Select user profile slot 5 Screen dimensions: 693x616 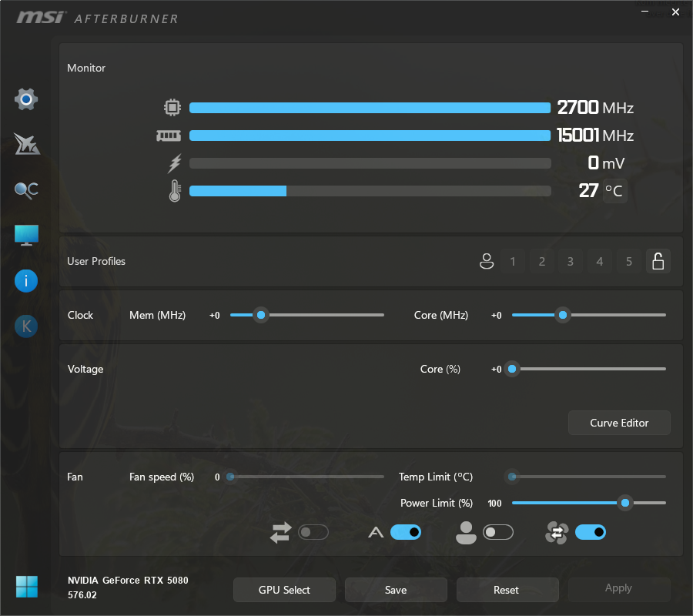pyautogui.click(x=629, y=261)
